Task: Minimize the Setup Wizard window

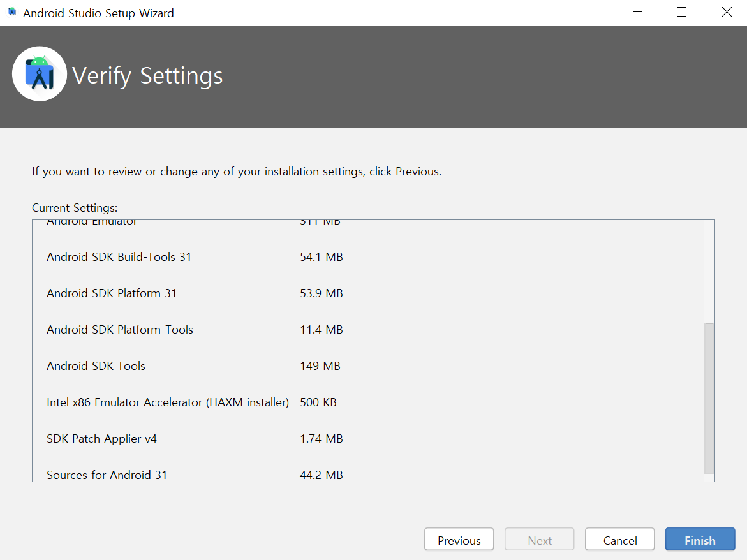Action: [x=637, y=12]
